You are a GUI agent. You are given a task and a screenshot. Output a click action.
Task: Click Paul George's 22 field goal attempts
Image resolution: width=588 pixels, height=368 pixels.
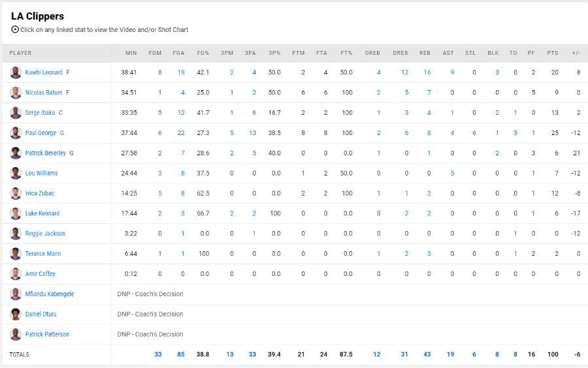pos(181,133)
